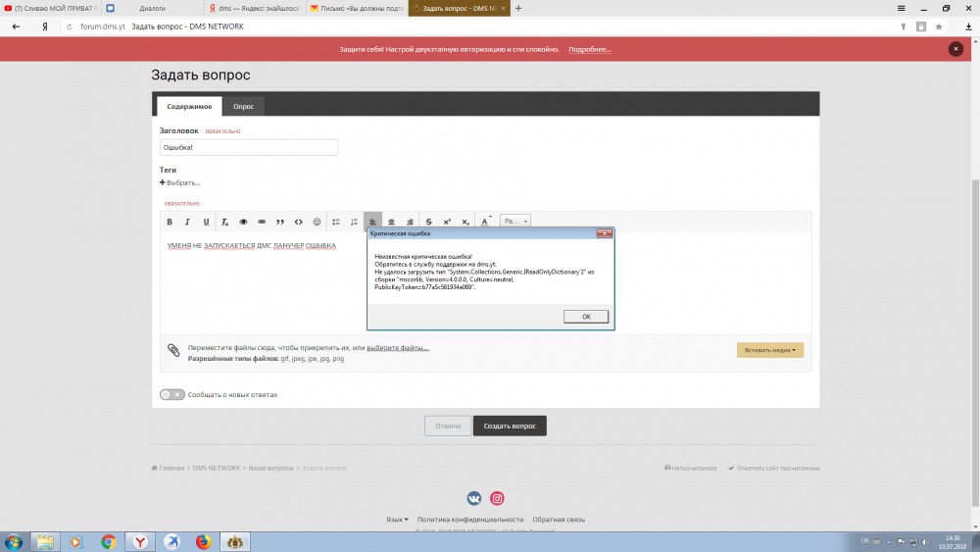Screen dimensions: 980x552
Task: Toggle the spoiler eye icon
Action: 243,222
